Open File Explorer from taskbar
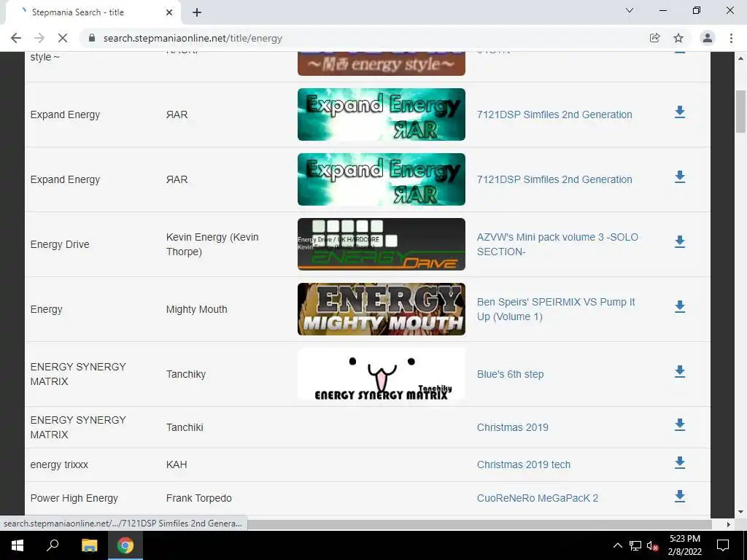Image resolution: width=747 pixels, height=560 pixels. (x=89, y=545)
